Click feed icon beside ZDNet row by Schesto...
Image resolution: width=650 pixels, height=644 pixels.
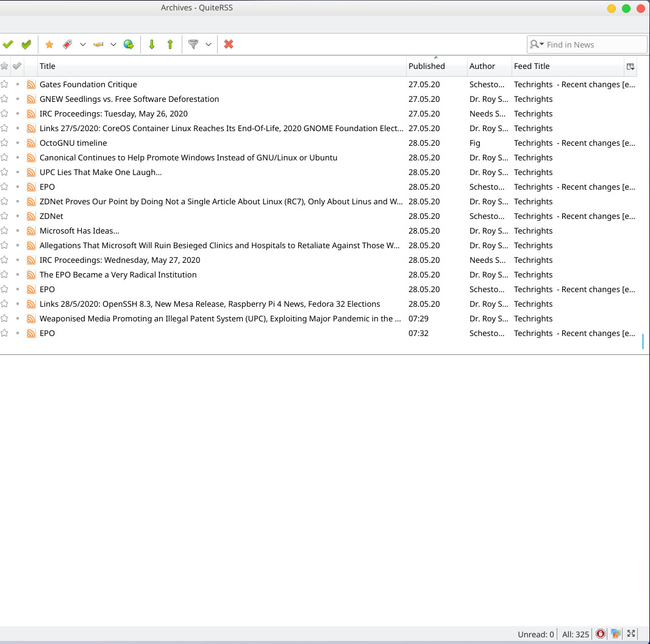point(31,216)
